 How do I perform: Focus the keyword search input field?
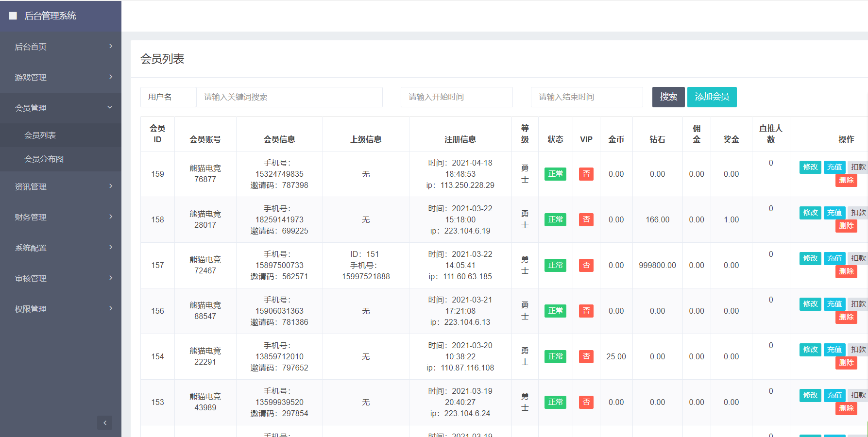[289, 97]
